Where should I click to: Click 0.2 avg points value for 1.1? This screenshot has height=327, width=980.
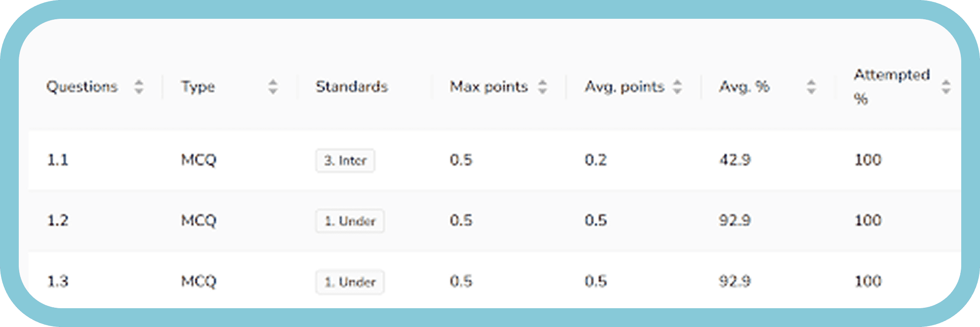click(x=596, y=160)
